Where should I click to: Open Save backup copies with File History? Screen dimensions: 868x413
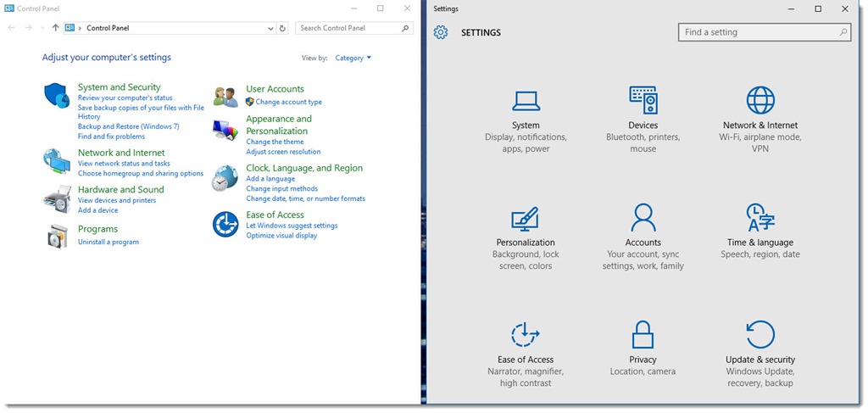[141, 113]
